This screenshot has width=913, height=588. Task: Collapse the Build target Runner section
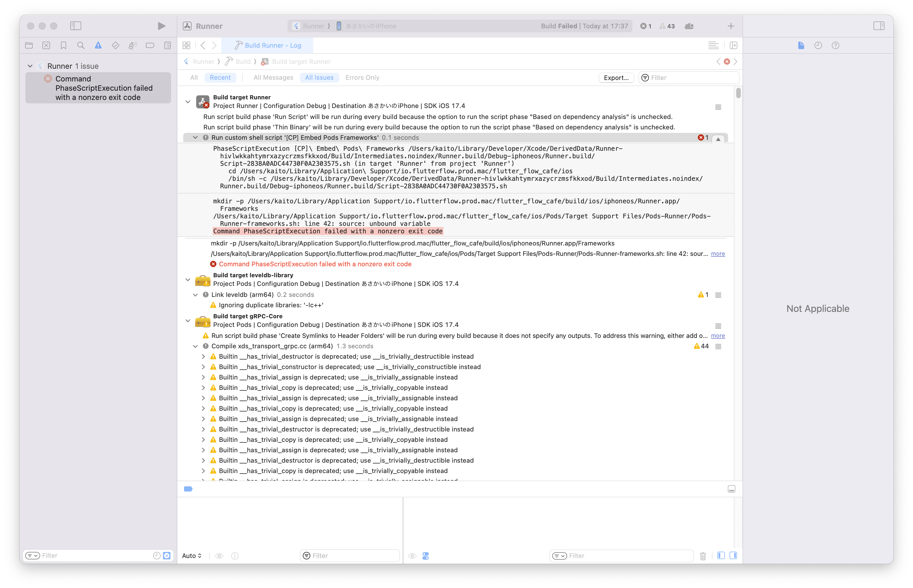click(x=188, y=102)
